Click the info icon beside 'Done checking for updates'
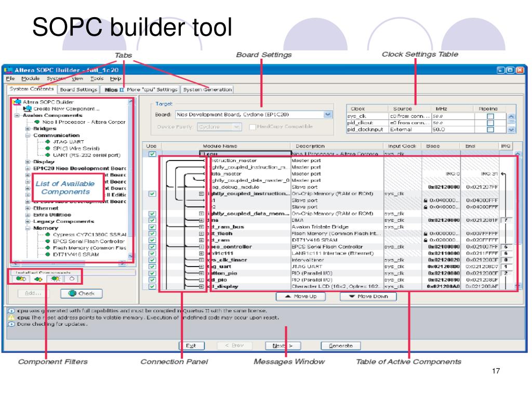Screen dimensions: 532x399 pos(11,324)
